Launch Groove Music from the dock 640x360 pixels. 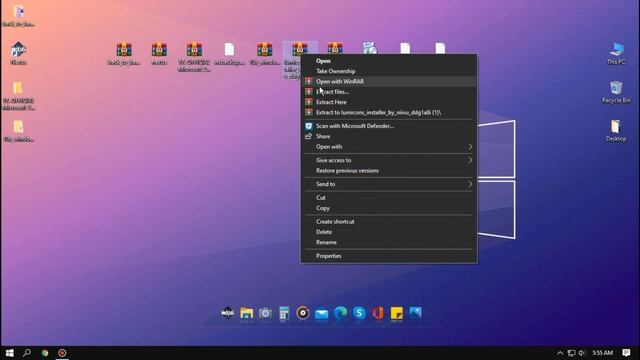coord(303,313)
